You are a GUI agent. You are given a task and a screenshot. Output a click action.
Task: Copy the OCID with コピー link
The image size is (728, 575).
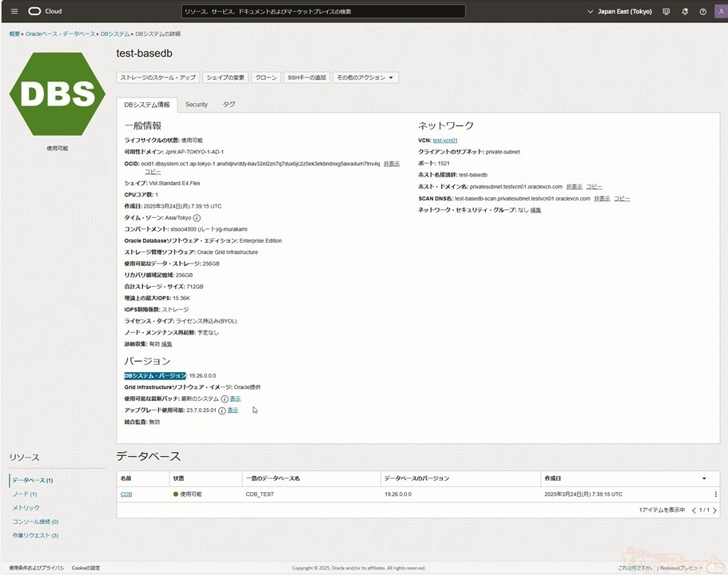point(153,172)
